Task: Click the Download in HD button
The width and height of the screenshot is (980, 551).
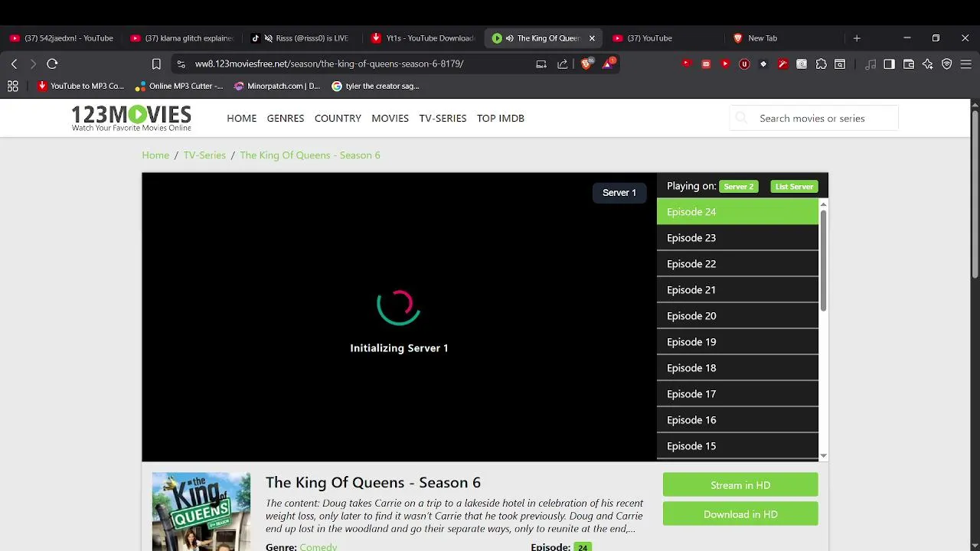Action: point(740,514)
